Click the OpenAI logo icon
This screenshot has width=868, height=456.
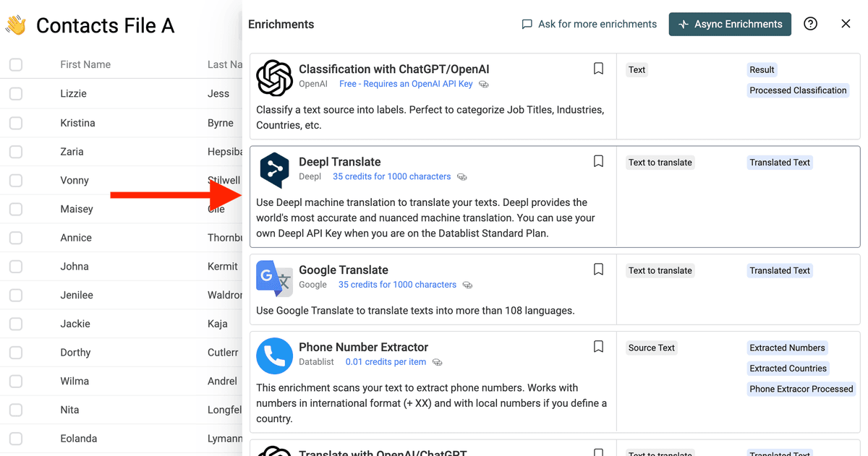point(274,78)
